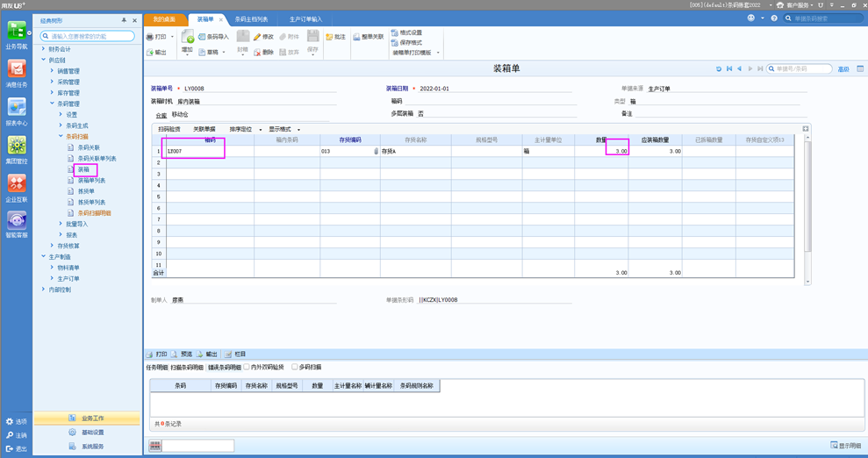Click the 高级 advanced search link
Image resolution: width=868 pixels, height=458 pixels.
(x=843, y=69)
